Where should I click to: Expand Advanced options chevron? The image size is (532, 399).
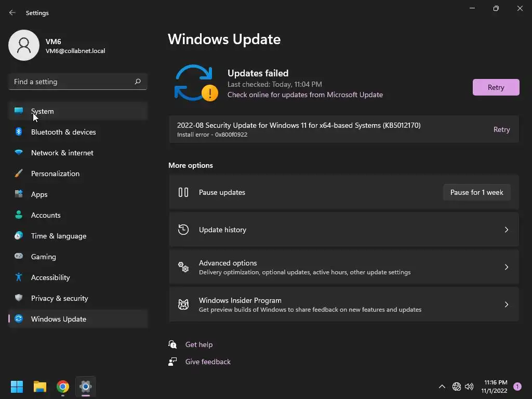click(x=506, y=267)
